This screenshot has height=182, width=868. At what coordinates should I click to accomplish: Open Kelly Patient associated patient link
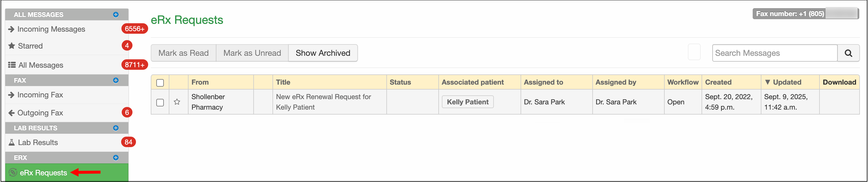tap(467, 102)
